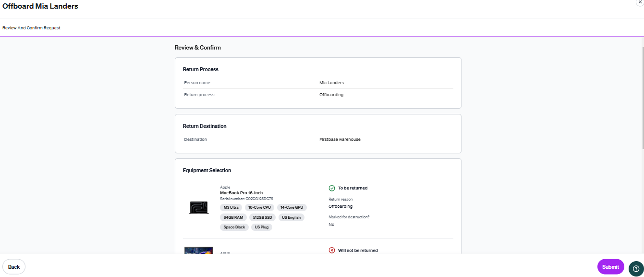
Task: Click the "MacBook Pro 16-inch" product name
Action: [x=242, y=193]
